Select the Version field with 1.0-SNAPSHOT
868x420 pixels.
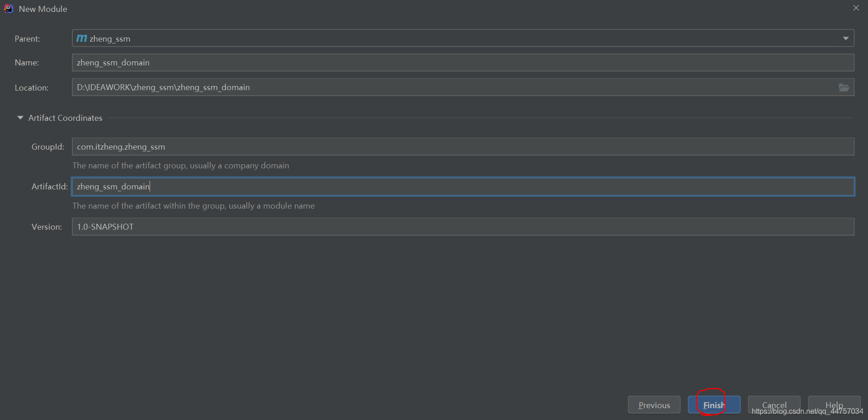tap(463, 227)
